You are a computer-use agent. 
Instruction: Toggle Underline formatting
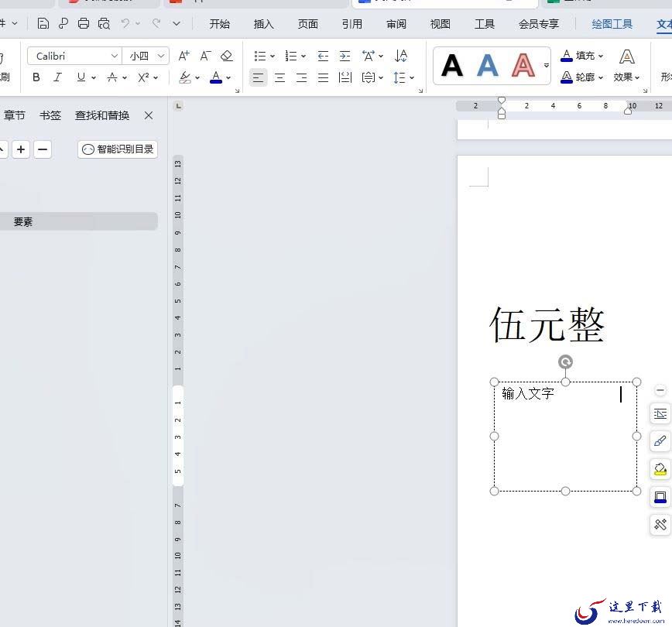pos(81,77)
